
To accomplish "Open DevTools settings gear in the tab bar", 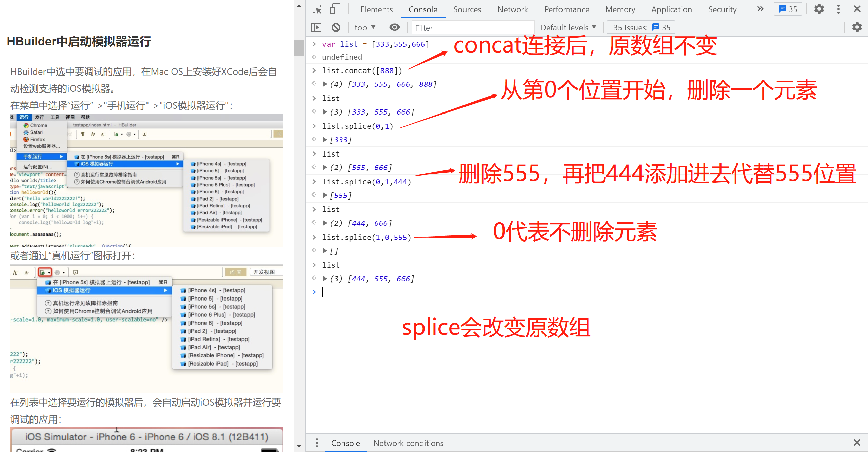I will [819, 9].
